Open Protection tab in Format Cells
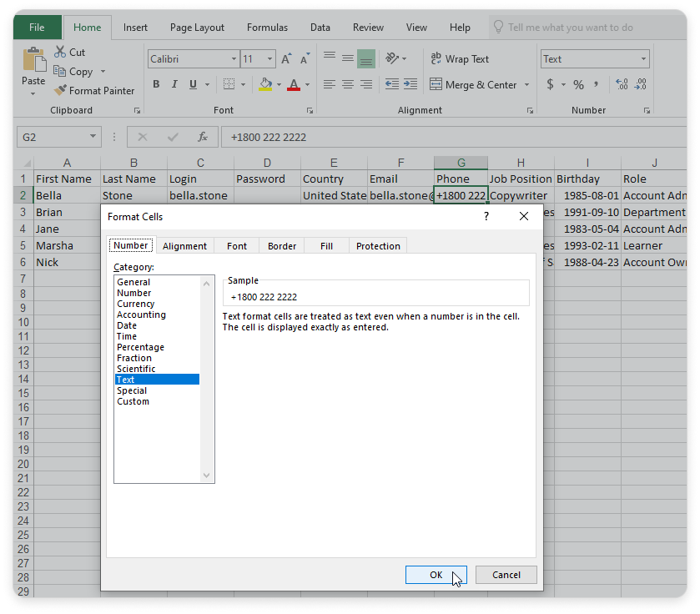The image size is (700, 614). coord(378,246)
